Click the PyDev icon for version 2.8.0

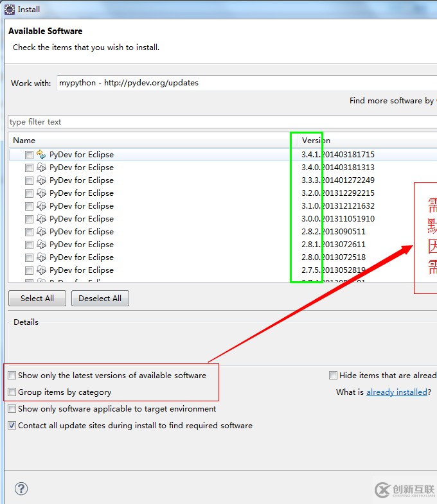41,257
